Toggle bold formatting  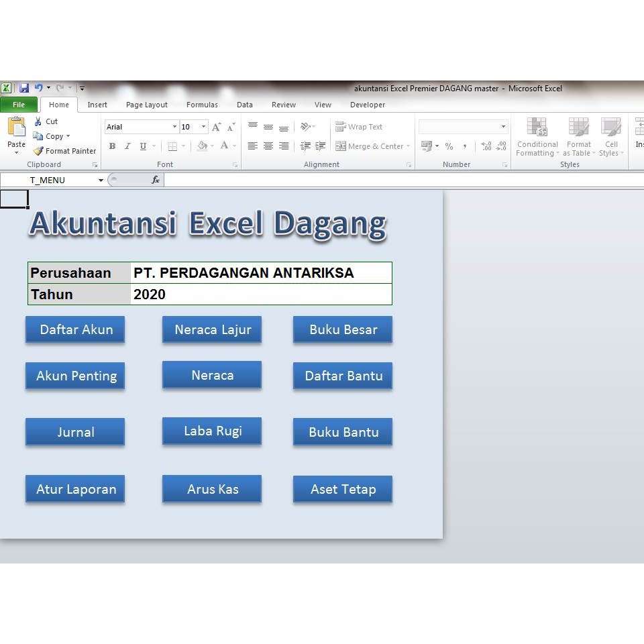[112, 146]
